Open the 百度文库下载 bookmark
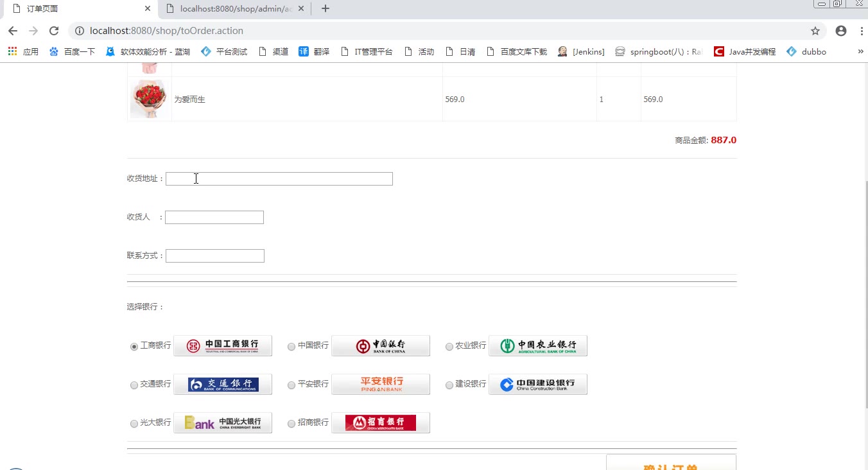 pos(517,51)
